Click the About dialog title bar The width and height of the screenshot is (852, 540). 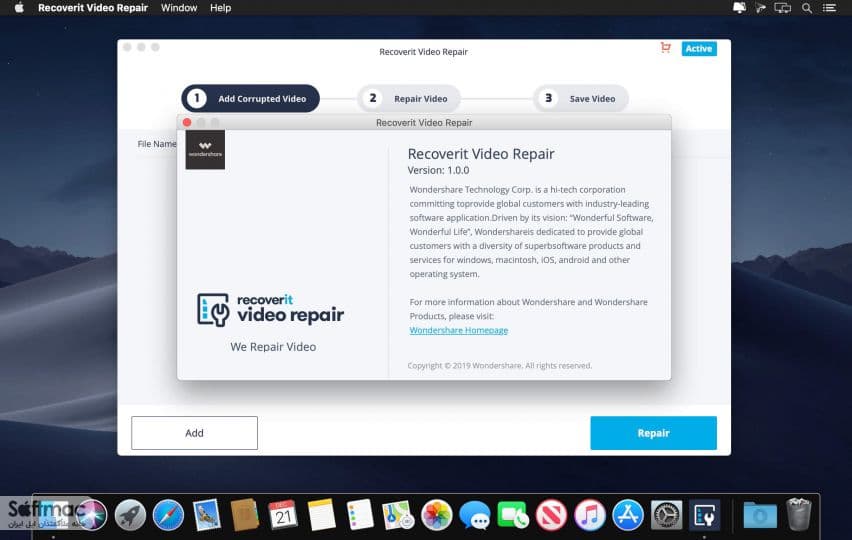(x=424, y=122)
